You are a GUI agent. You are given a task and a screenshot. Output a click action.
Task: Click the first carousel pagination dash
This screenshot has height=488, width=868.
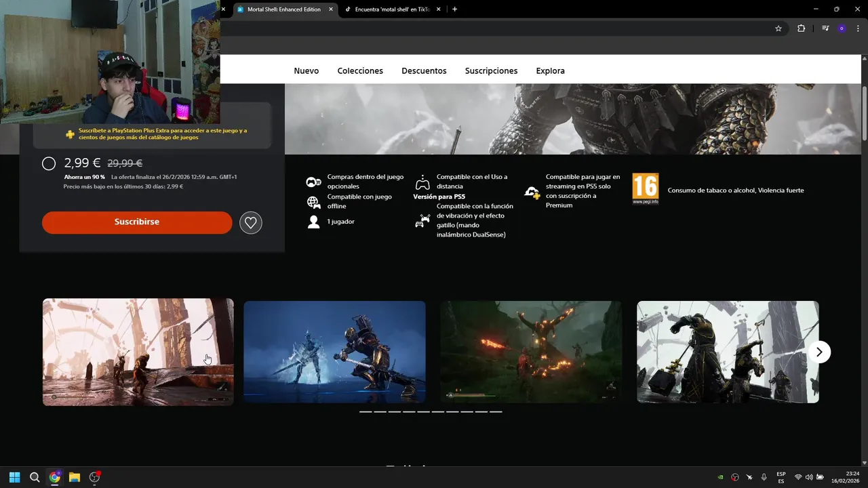[x=366, y=411]
